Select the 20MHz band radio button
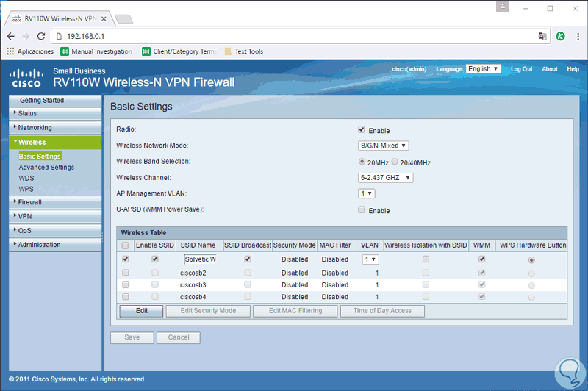The image size is (588, 391). (x=362, y=162)
